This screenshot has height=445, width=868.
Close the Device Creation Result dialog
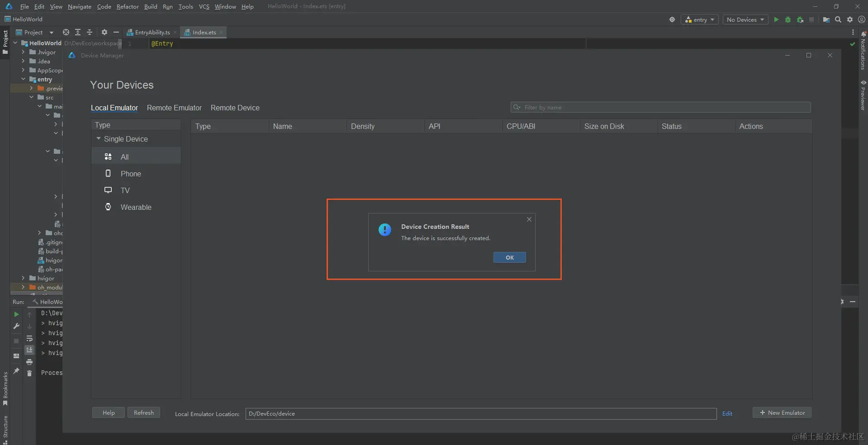click(x=529, y=219)
